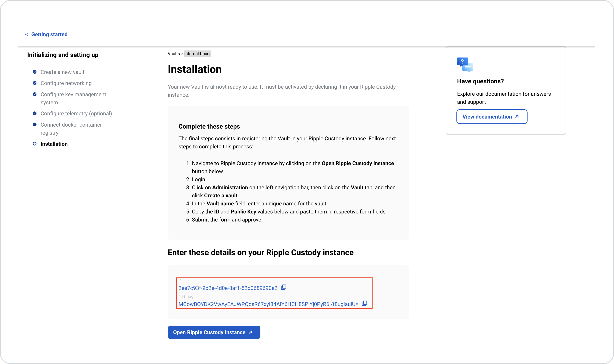The width and height of the screenshot is (614, 364).
Task: Open Ripple Custody Instance
Action: click(214, 332)
